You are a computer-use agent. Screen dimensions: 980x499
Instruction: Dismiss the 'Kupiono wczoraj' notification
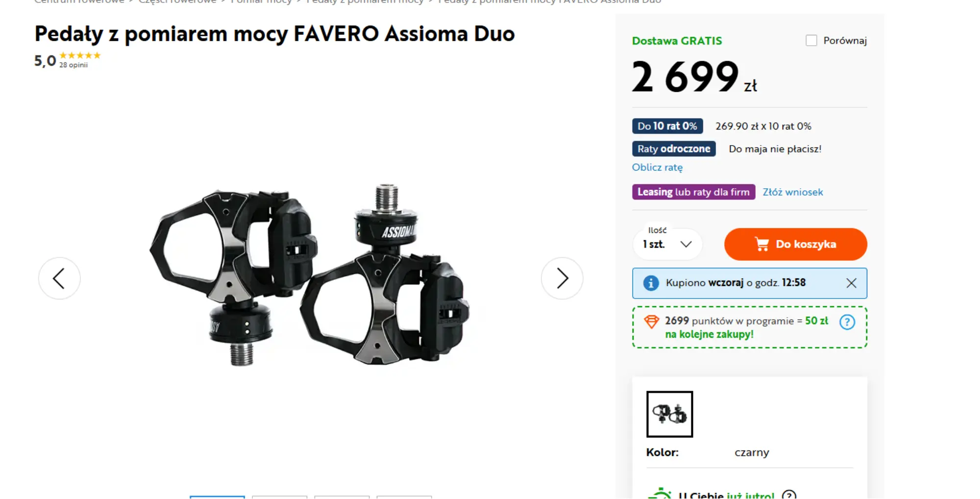point(851,283)
